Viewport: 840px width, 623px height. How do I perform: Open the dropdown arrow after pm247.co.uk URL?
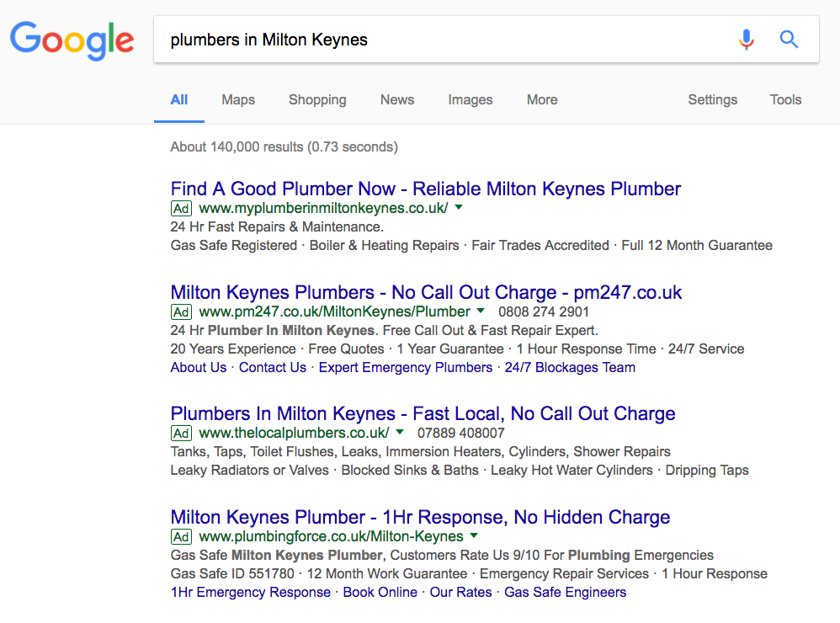click(x=481, y=311)
